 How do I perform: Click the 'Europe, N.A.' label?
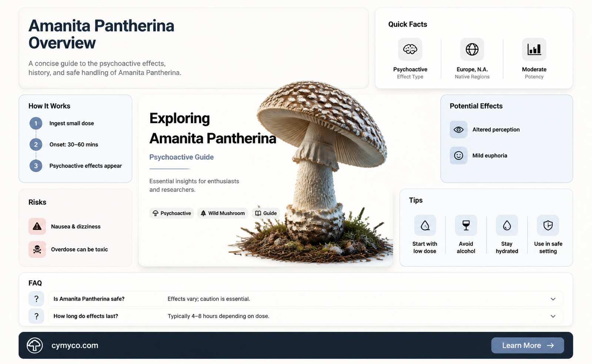point(472,70)
